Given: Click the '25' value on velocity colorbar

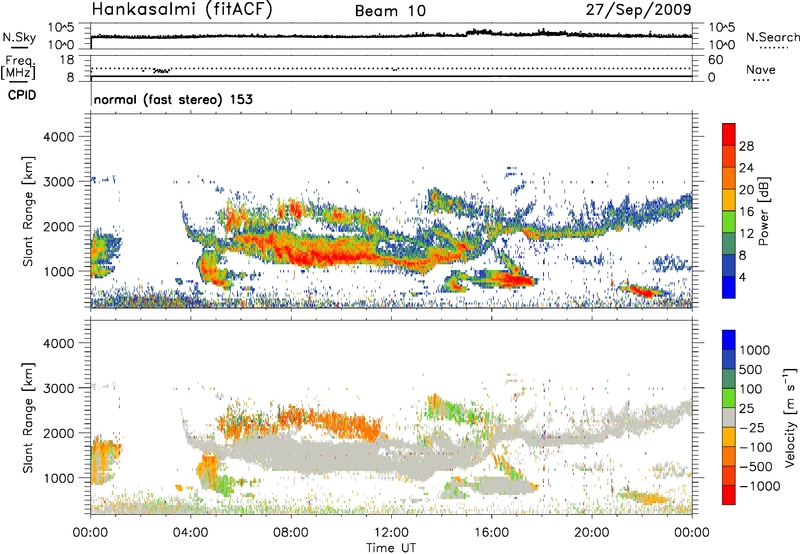Looking at the screenshot, I should tap(746, 408).
